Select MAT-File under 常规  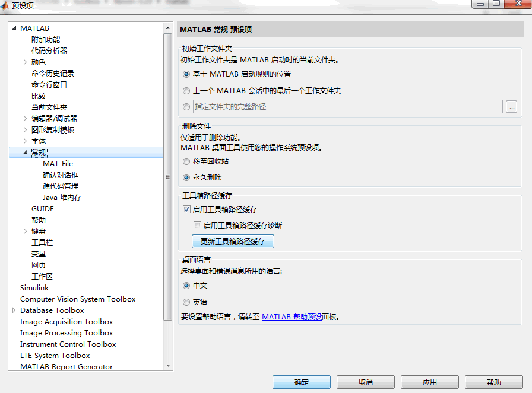(x=58, y=164)
